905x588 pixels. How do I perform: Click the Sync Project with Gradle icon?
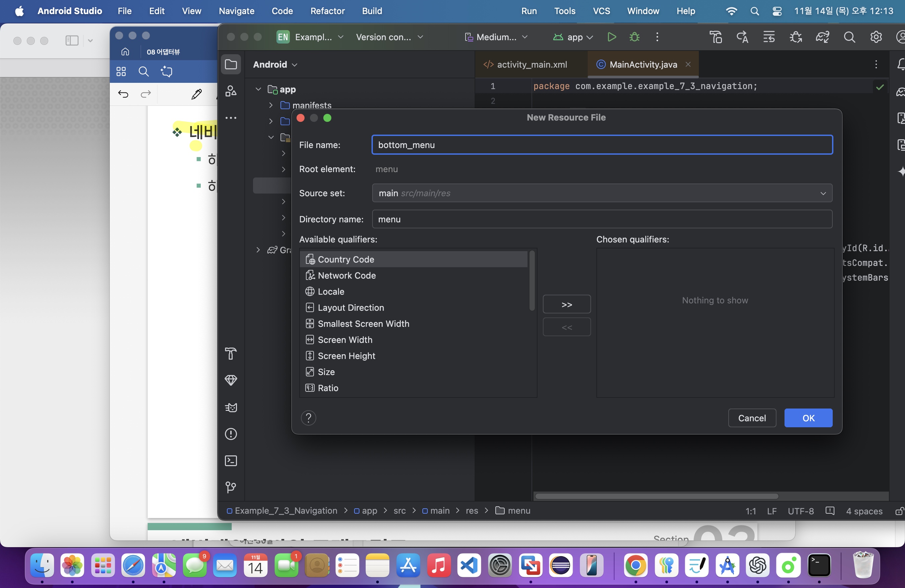[x=822, y=37]
